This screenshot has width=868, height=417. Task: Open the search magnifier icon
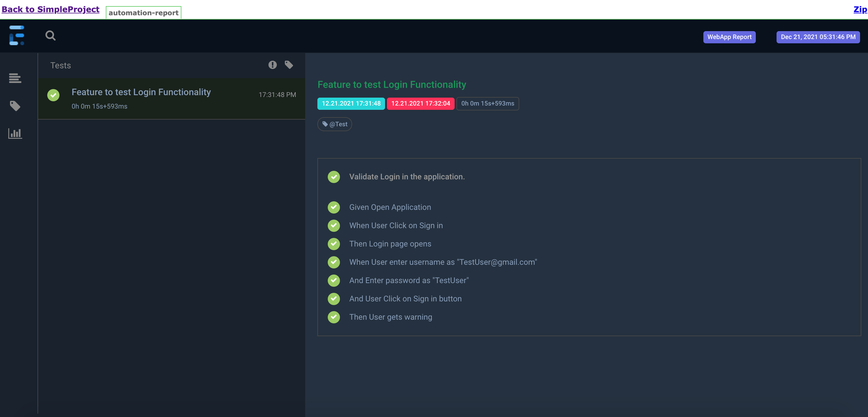point(50,35)
